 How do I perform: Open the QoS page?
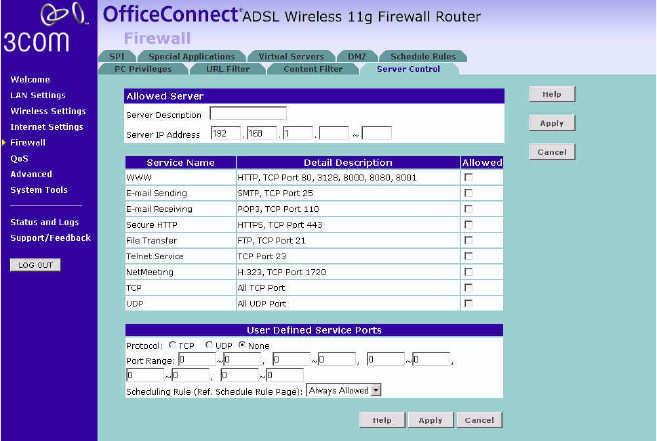click(19, 158)
